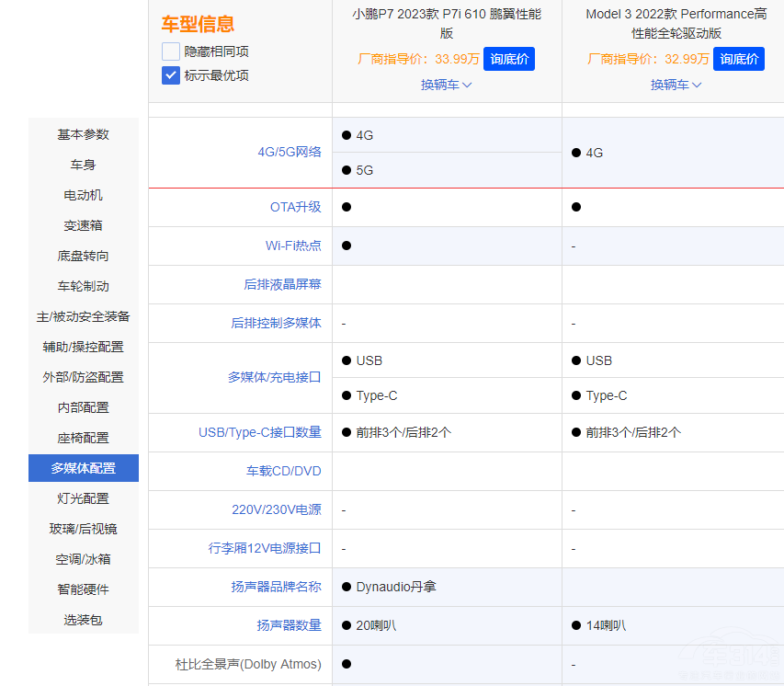Expand 换辆车 dropdown under 小鹏P7

tap(447, 85)
